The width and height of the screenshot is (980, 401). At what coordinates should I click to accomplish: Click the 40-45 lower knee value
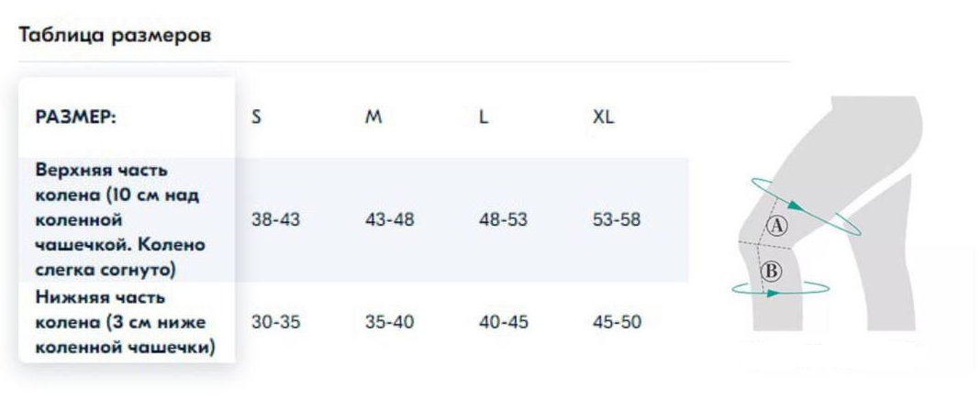503,322
